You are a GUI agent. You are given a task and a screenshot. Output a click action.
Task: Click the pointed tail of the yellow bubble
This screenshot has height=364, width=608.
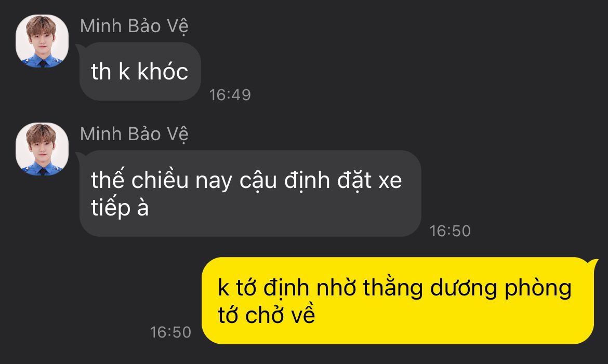click(x=592, y=264)
